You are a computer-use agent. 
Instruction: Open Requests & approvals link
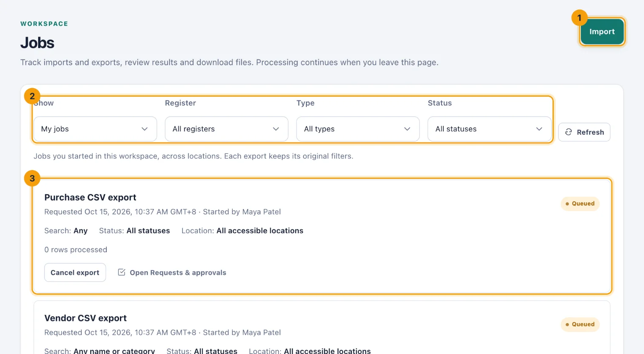click(172, 273)
